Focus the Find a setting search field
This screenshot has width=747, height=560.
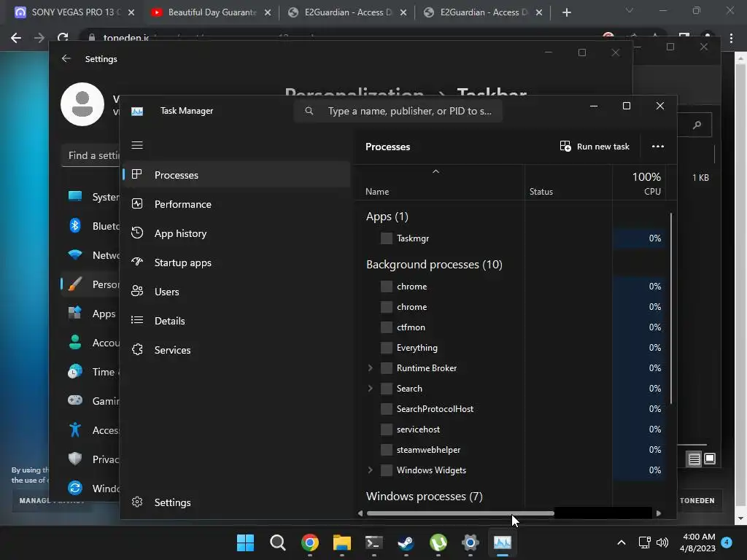(x=90, y=156)
